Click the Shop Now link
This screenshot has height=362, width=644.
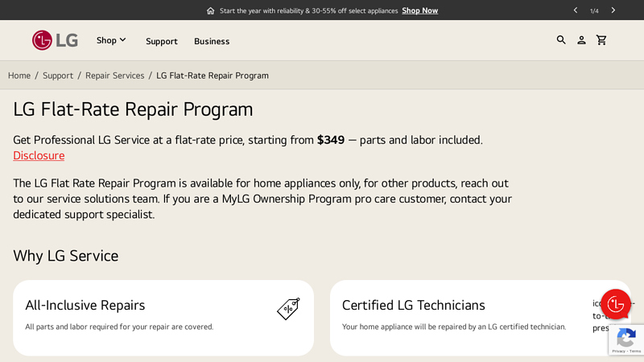pos(419,10)
